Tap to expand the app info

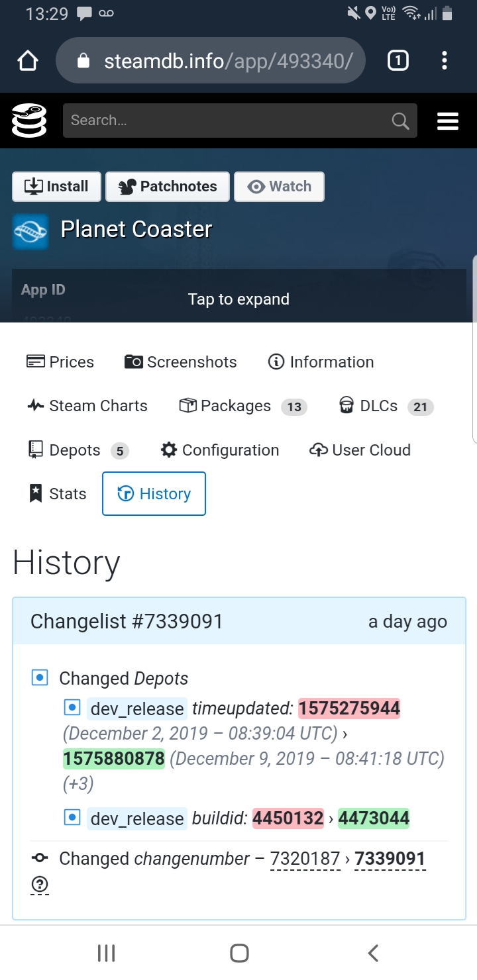[x=238, y=299]
